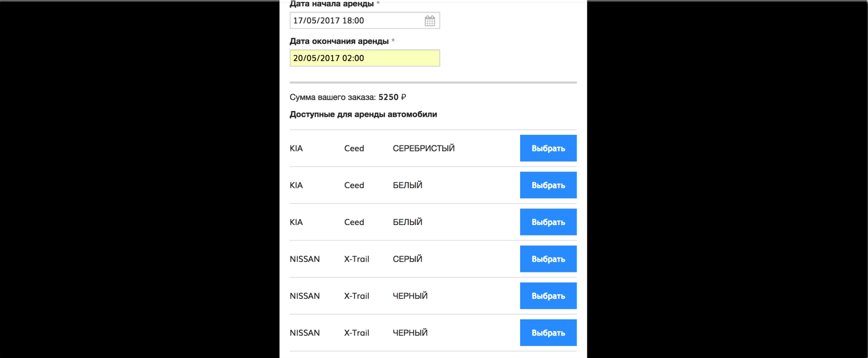Click the СЕРЫЙ color label
The width and height of the screenshot is (868, 358).
pyautogui.click(x=407, y=259)
